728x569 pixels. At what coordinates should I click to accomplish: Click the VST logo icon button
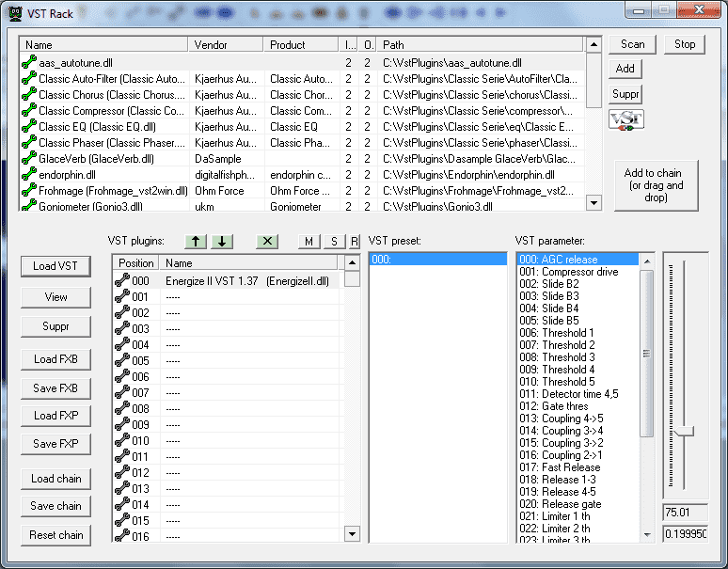(625, 120)
